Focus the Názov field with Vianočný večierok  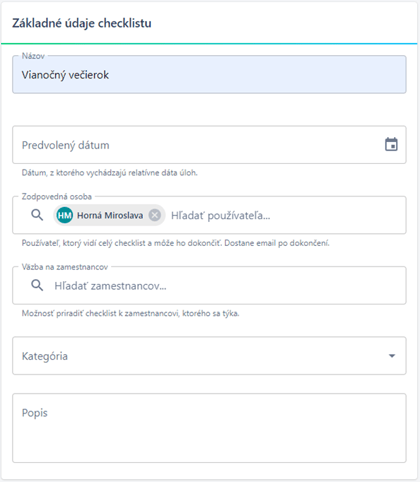tap(209, 75)
